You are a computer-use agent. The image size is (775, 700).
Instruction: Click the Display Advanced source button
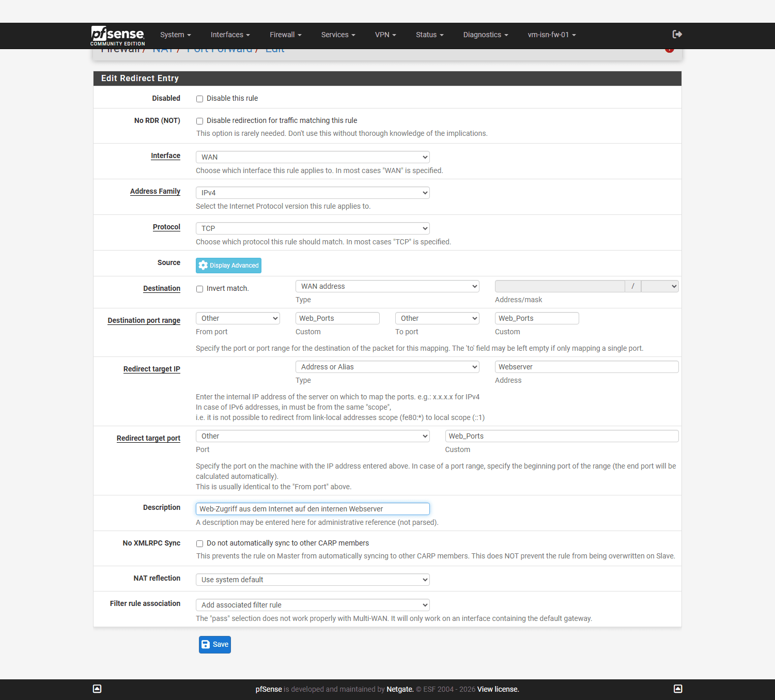click(228, 266)
